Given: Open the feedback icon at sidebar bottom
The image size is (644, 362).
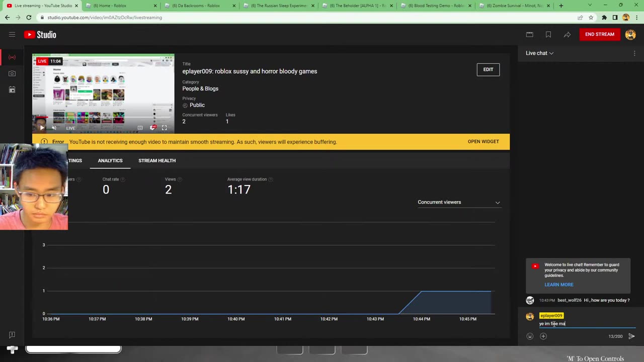Looking at the screenshot, I should (x=12, y=335).
